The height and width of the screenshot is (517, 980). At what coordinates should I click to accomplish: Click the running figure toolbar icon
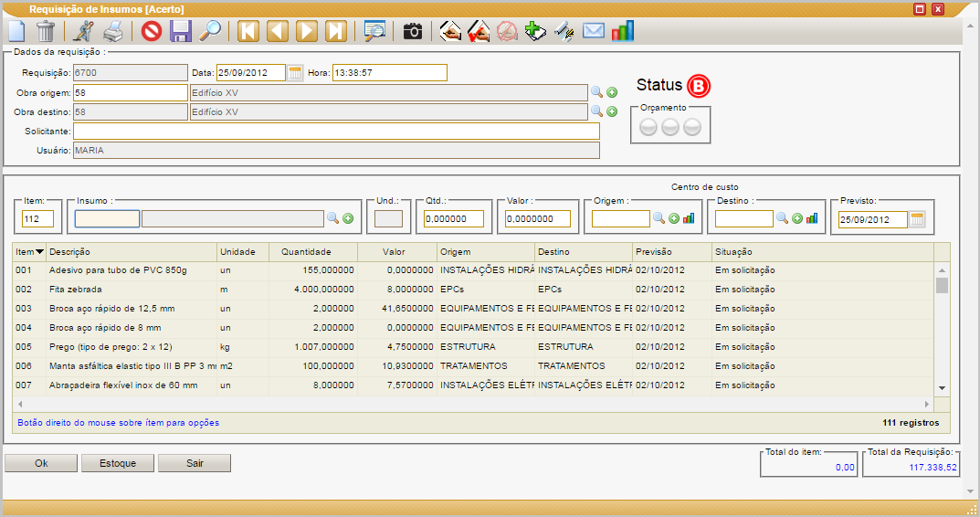pyautogui.click(x=84, y=31)
